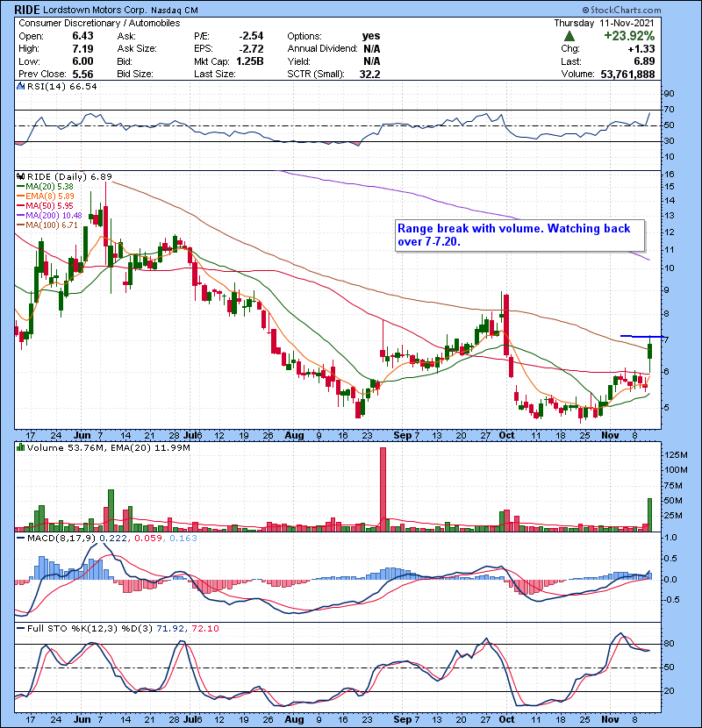Click the MACD(8,17,9) indicator label
The height and width of the screenshot is (728, 702).
pyautogui.click(x=61, y=539)
